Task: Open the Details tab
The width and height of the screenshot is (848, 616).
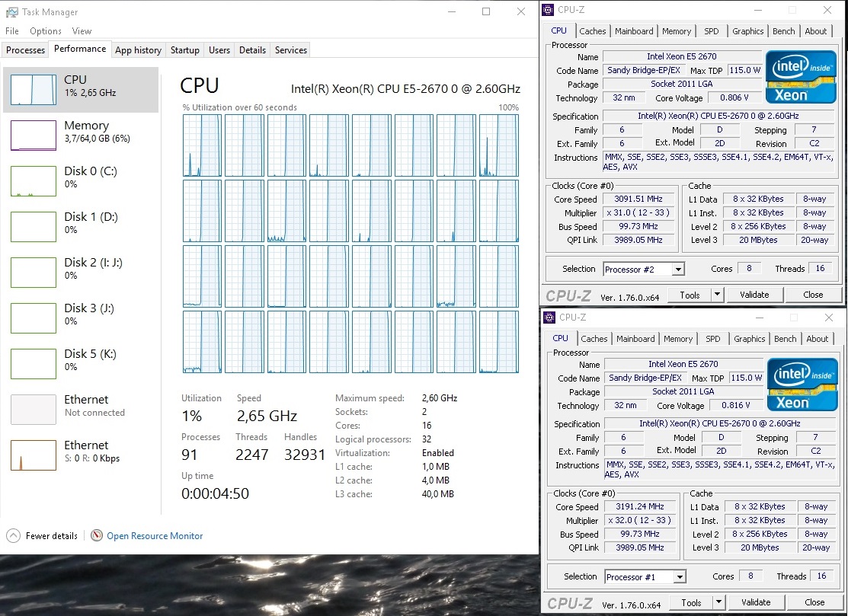Action: point(252,50)
